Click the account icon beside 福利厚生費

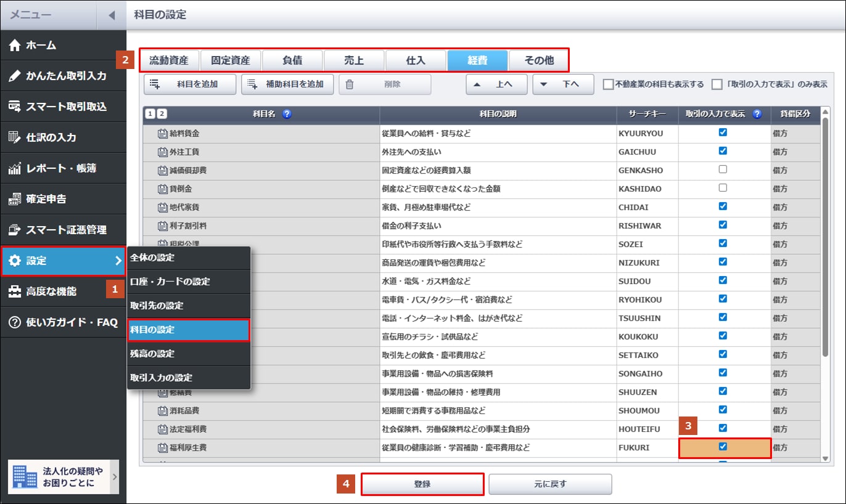[163, 447]
